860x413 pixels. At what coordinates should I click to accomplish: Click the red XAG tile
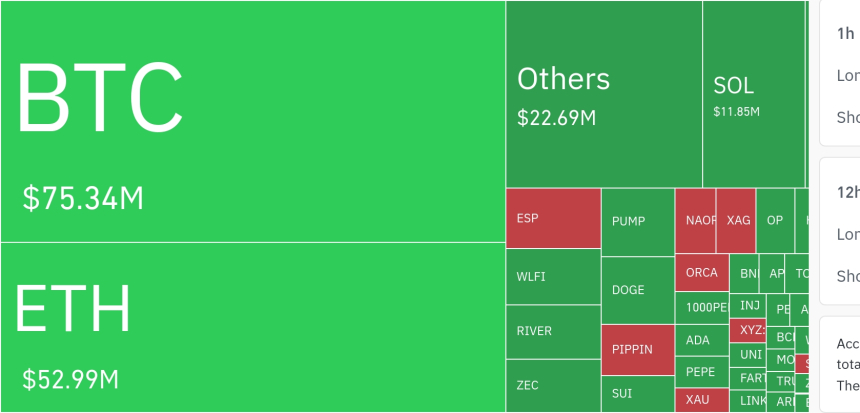[x=736, y=220]
